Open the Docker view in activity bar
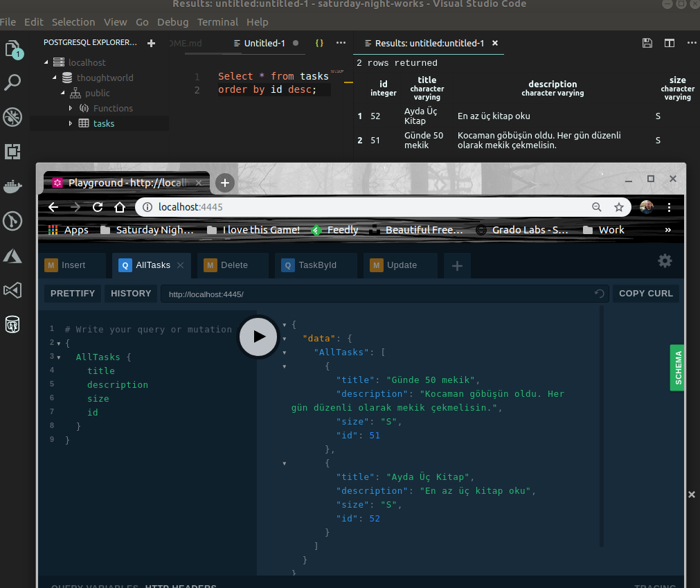Image resolution: width=700 pixels, height=588 pixels. [12, 186]
